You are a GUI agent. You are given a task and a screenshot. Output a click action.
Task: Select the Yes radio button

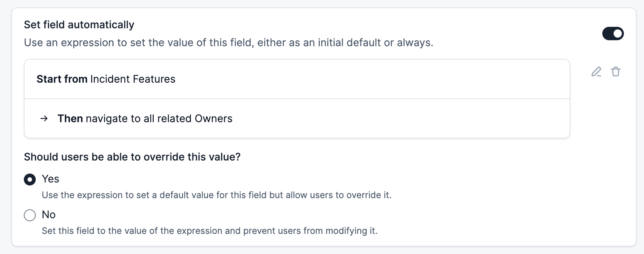point(30,180)
